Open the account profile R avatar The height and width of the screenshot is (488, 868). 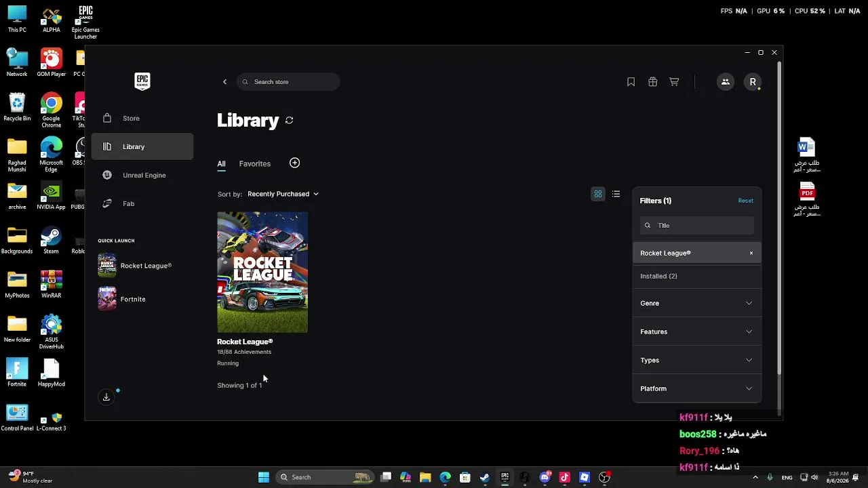pyautogui.click(x=753, y=82)
